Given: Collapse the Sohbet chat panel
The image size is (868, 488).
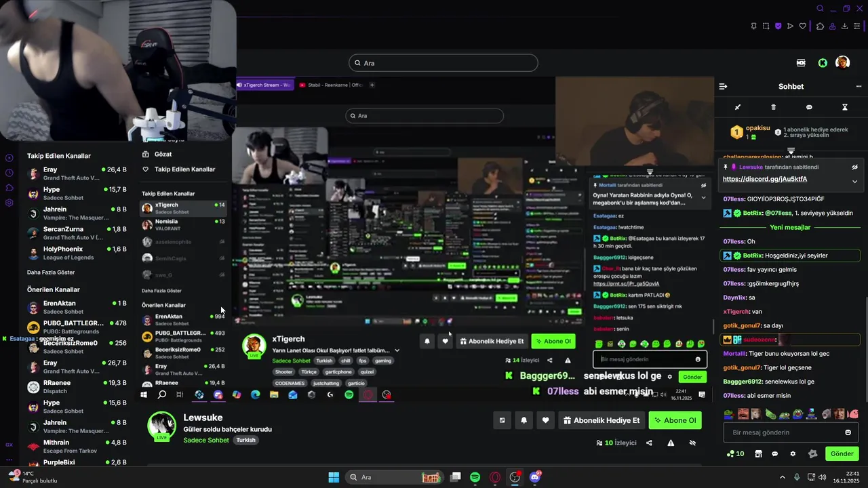Looking at the screenshot, I should click(723, 87).
